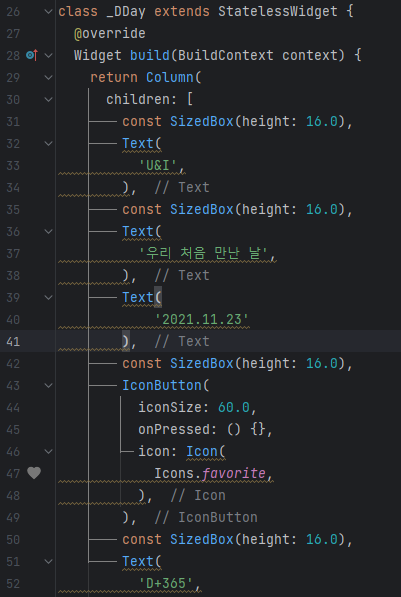Viewport: 401px width, 597px height.
Task: Collapse the build method fold arrow on line 28
Action: (48, 56)
